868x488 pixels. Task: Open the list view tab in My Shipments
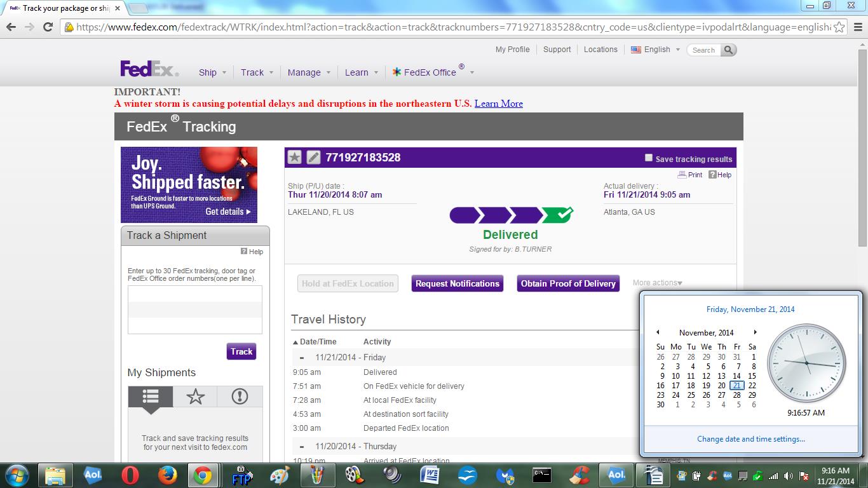[x=151, y=396]
